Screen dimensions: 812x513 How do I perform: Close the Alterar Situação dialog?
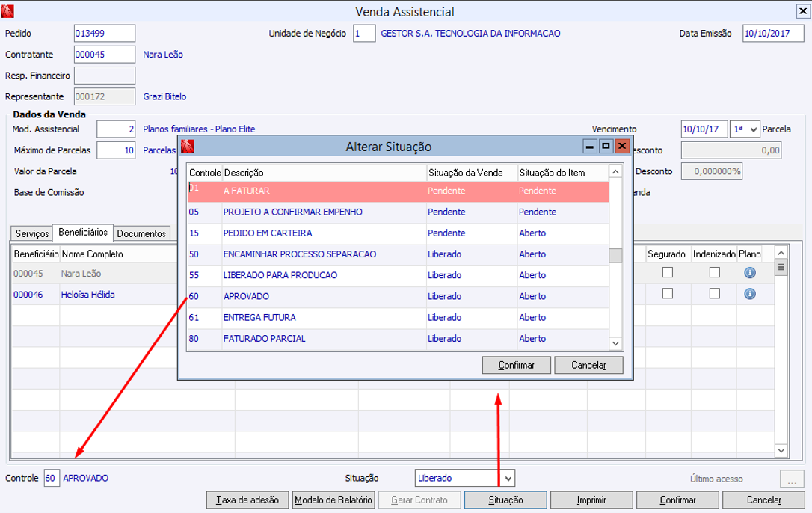[622, 146]
